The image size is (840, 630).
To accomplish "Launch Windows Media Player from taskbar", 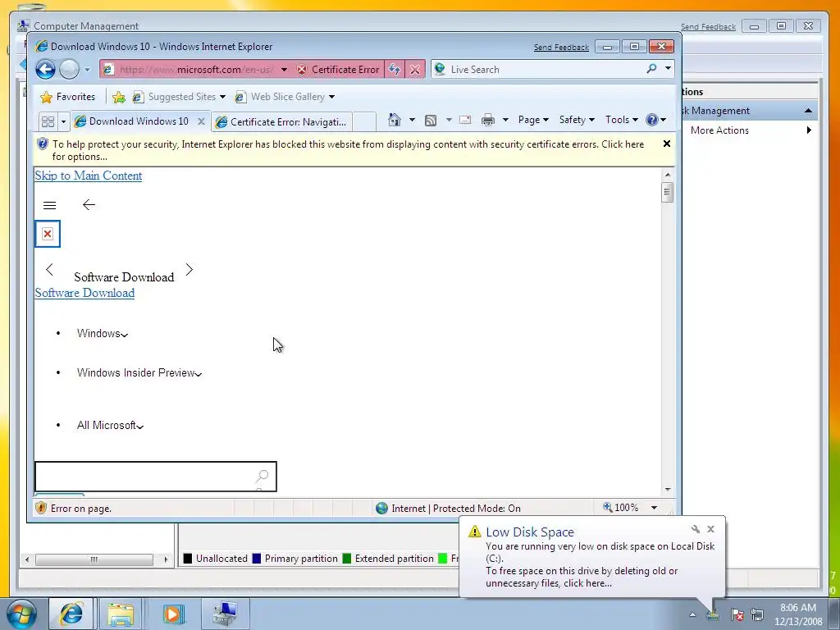I will pos(172,614).
